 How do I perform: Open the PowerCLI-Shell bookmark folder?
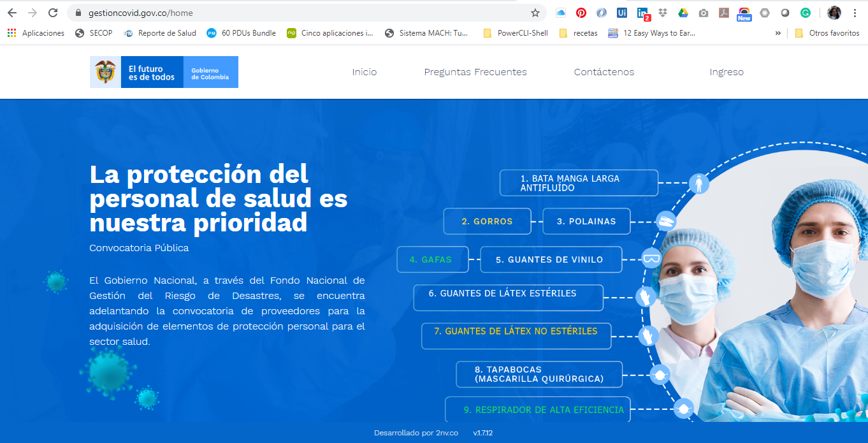point(516,33)
